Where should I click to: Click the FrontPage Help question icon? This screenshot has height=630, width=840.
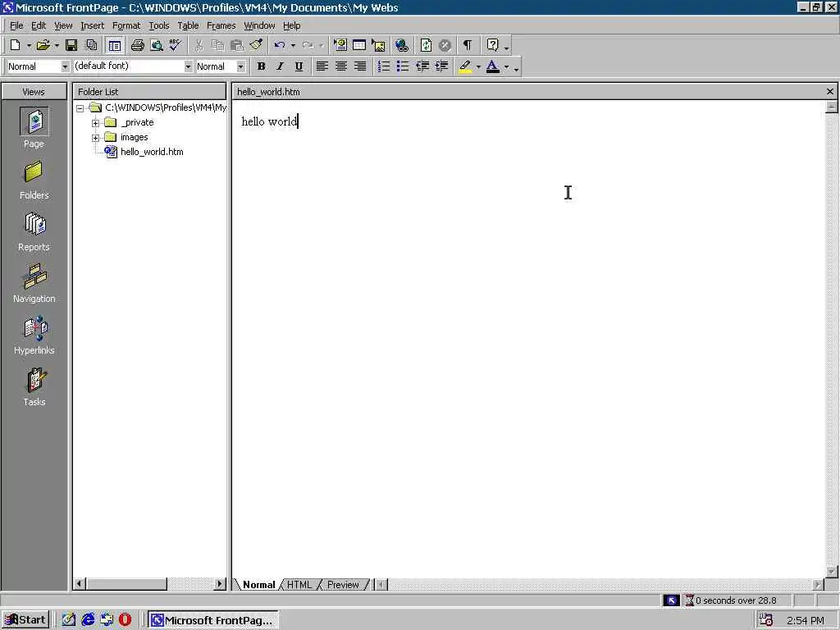click(492, 46)
